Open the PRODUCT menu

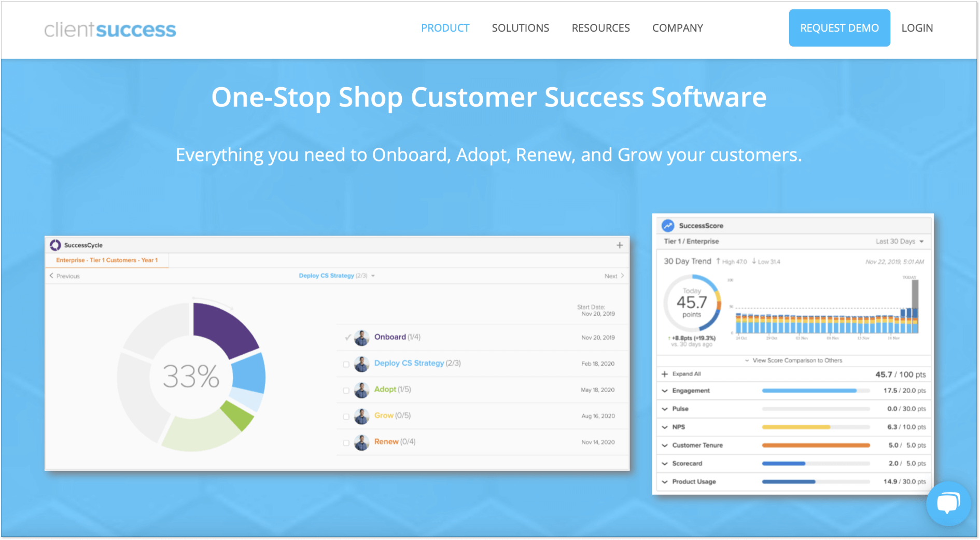(445, 28)
